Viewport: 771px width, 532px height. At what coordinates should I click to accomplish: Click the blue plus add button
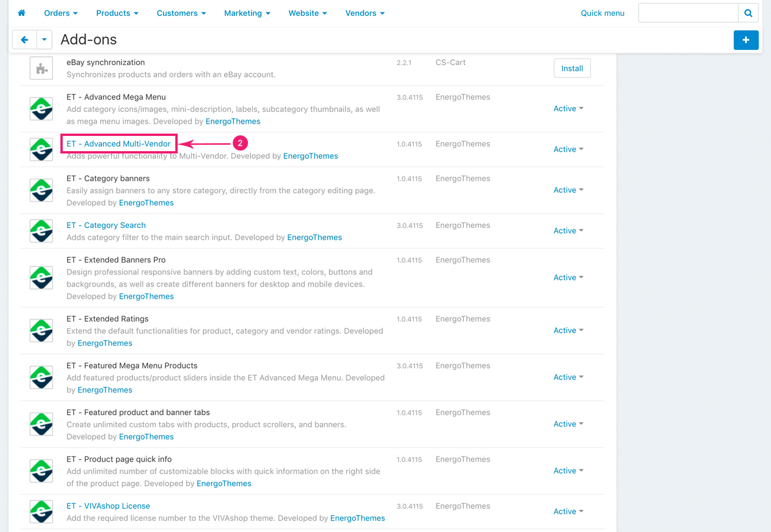coord(746,40)
